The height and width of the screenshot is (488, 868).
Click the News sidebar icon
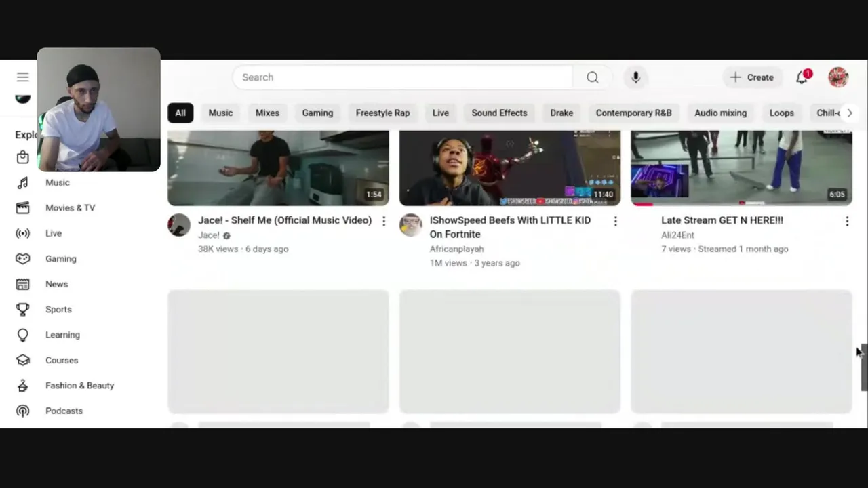(22, 284)
